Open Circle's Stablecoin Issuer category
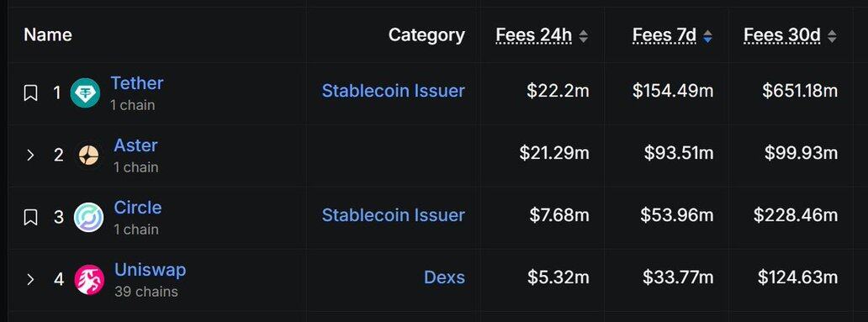868x322 pixels. 393,215
